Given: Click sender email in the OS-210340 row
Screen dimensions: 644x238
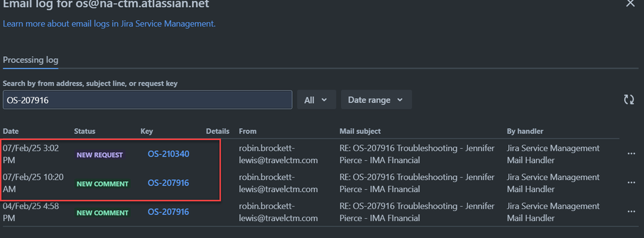Looking at the screenshot, I should click(x=278, y=154).
